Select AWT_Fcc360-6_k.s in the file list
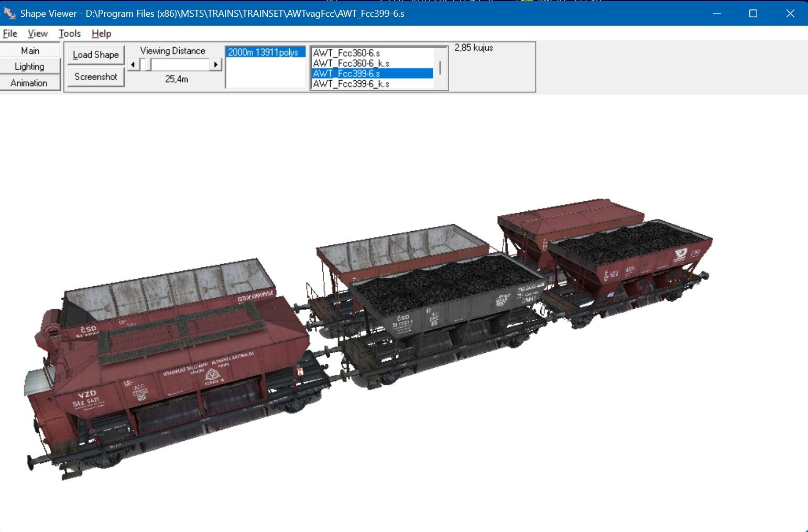The image size is (808, 532). [351, 63]
